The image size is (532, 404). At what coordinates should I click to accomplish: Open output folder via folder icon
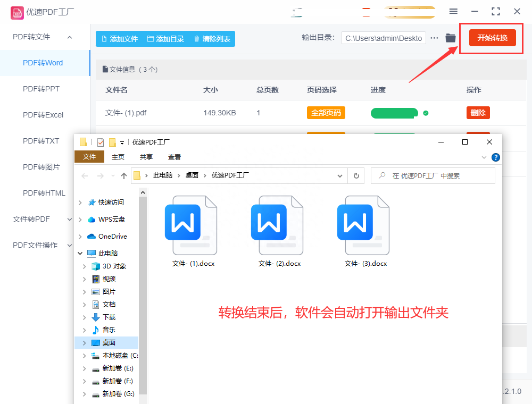tap(451, 38)
